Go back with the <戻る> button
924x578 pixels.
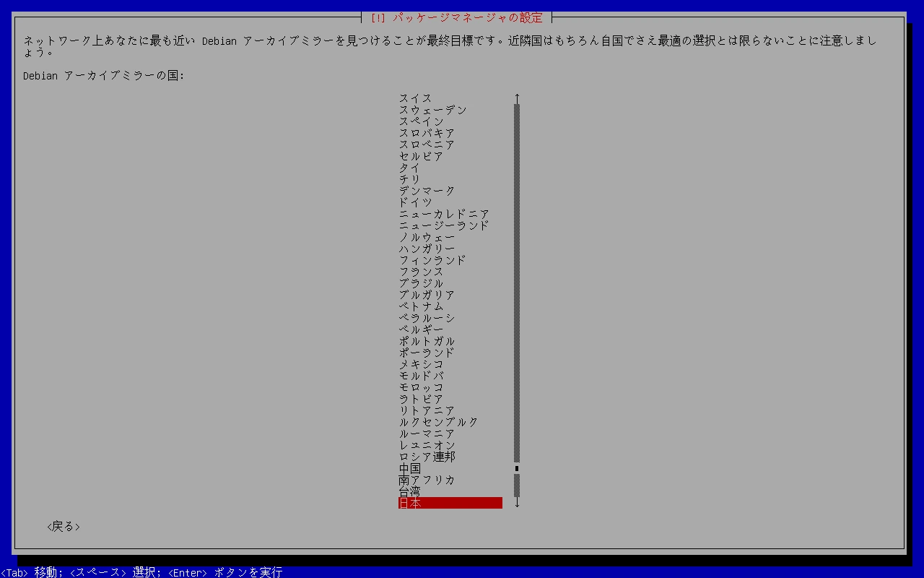64,526
